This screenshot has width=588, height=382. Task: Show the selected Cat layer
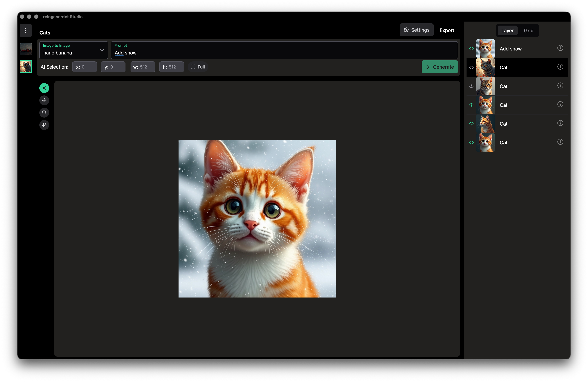pyautogui.click(x=471, y=68)
